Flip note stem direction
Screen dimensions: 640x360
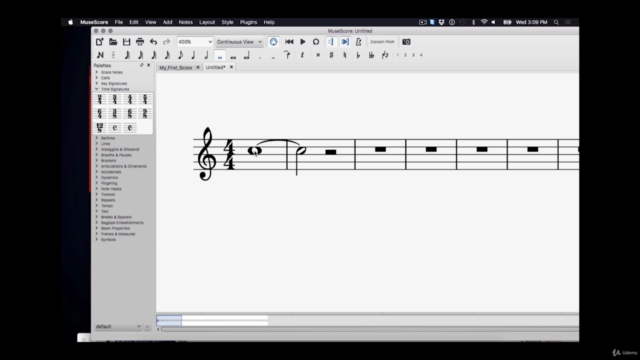tap(385, 55)
